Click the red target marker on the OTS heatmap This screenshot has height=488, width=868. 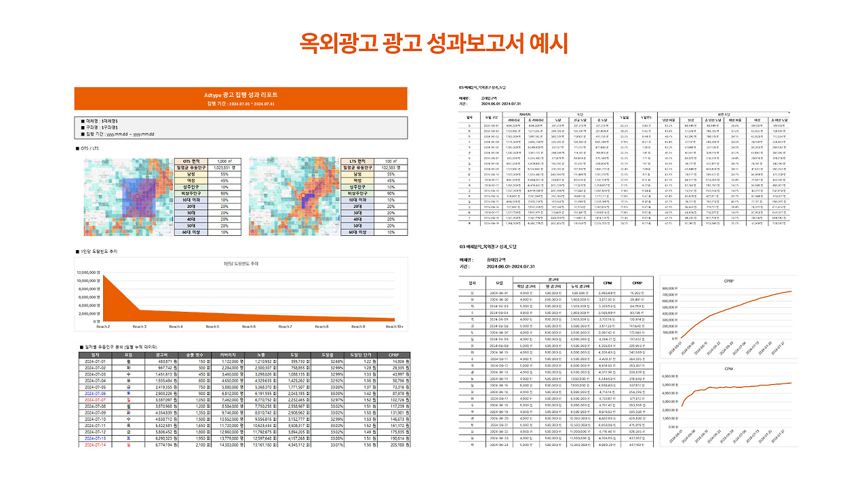tap(138, 197)
